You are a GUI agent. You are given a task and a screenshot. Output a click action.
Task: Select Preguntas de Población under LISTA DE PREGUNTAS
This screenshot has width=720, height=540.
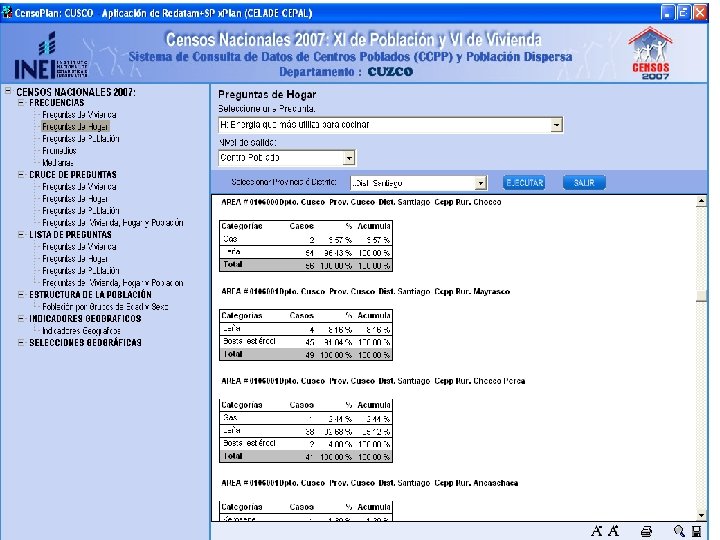point(81,271)
